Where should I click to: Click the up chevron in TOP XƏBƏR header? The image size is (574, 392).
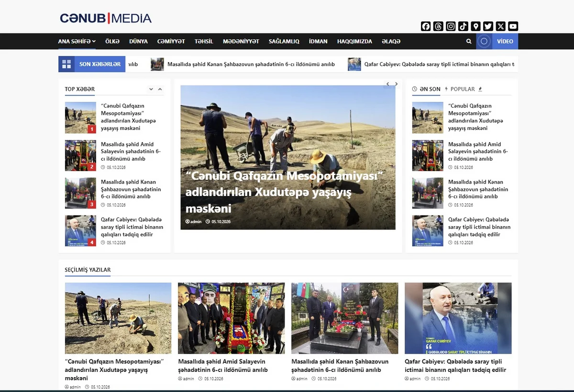coord(160,89)
